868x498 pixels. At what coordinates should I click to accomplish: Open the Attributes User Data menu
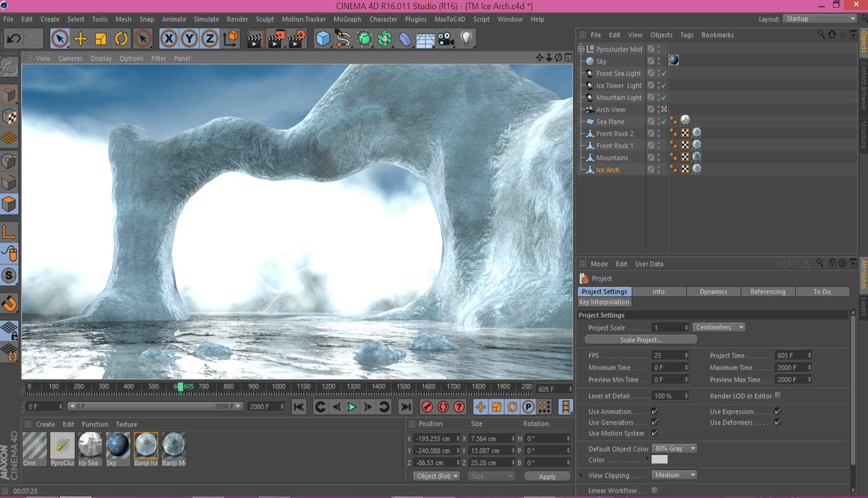click(649, 264)
